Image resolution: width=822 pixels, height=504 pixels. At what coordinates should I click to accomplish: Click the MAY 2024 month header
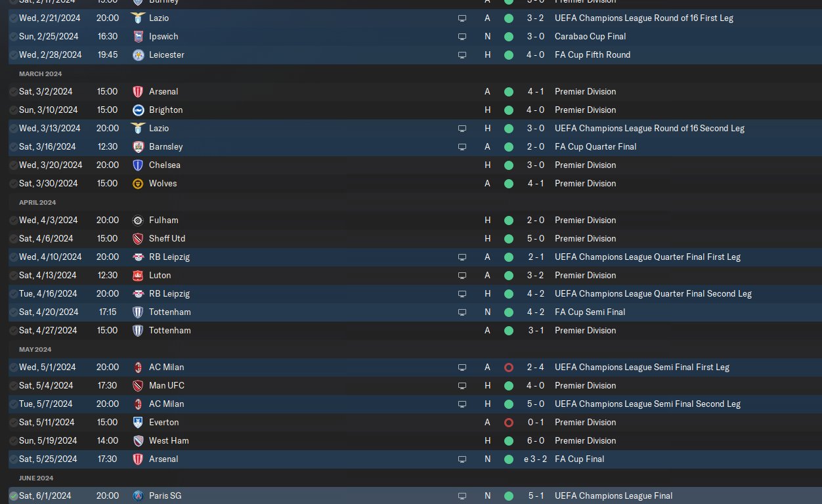[35, 349]
